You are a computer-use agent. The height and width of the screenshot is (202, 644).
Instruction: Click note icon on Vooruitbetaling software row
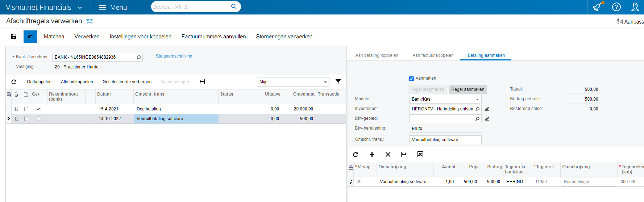click(x=26, y=119)
